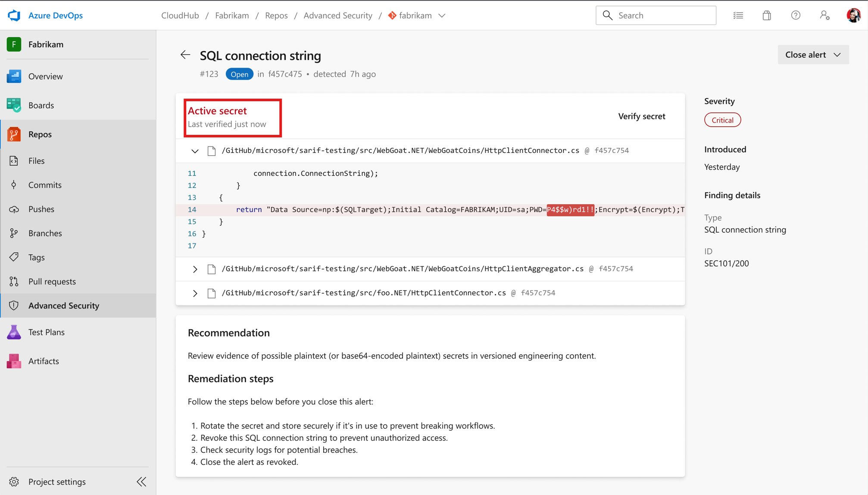This screenshot has width=868, height=495.
Task: Click Fabrikam in the breadcrumb
Action: [x=232, y=16]
